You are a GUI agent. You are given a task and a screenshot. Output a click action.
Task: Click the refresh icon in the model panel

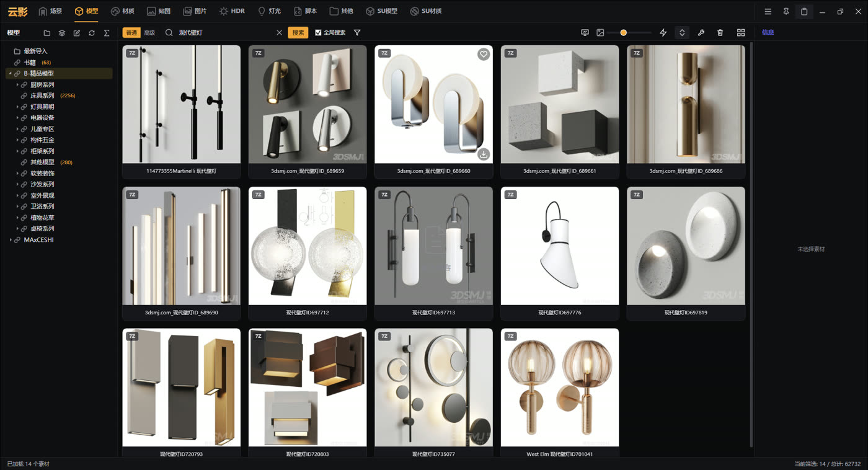(x=92, y=33)
